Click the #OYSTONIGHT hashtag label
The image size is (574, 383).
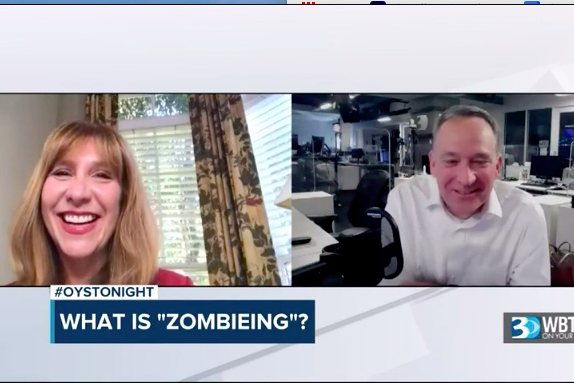point(104,292)
